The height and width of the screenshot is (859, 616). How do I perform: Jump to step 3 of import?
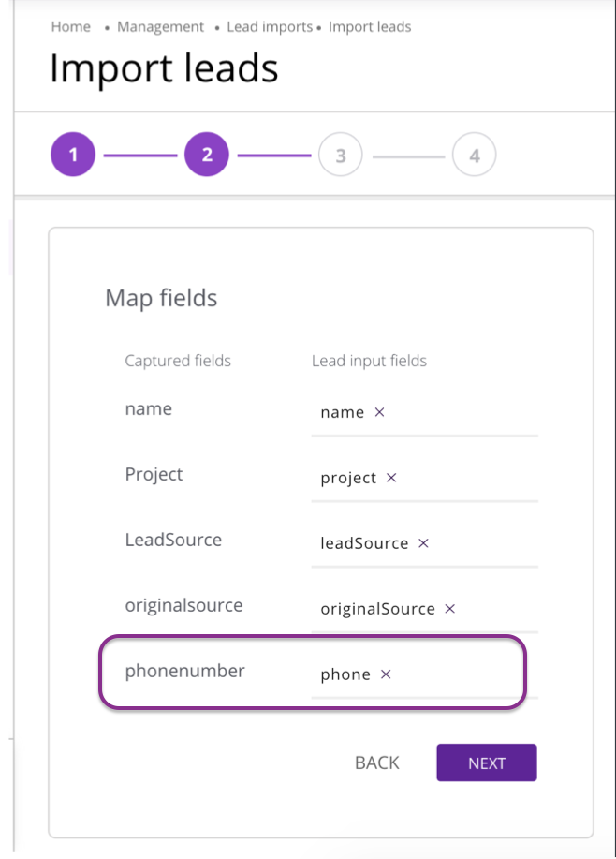coord(341,156)
